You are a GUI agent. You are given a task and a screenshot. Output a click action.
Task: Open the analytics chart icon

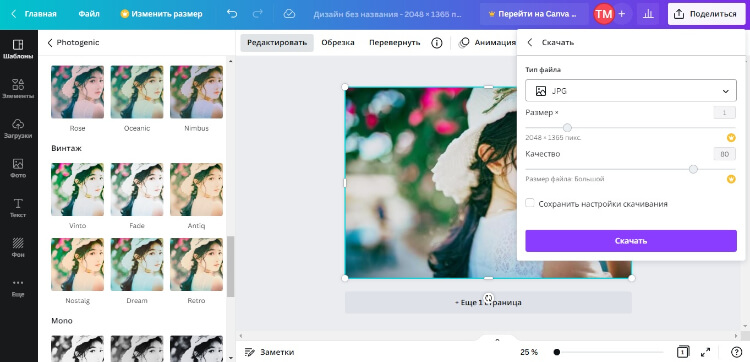[648, 14]
